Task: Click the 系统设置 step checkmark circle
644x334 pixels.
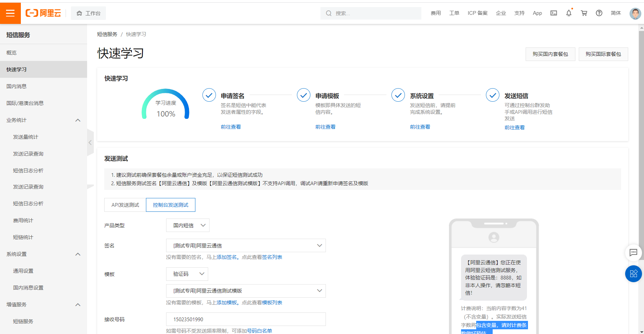Action: point(398,95)
